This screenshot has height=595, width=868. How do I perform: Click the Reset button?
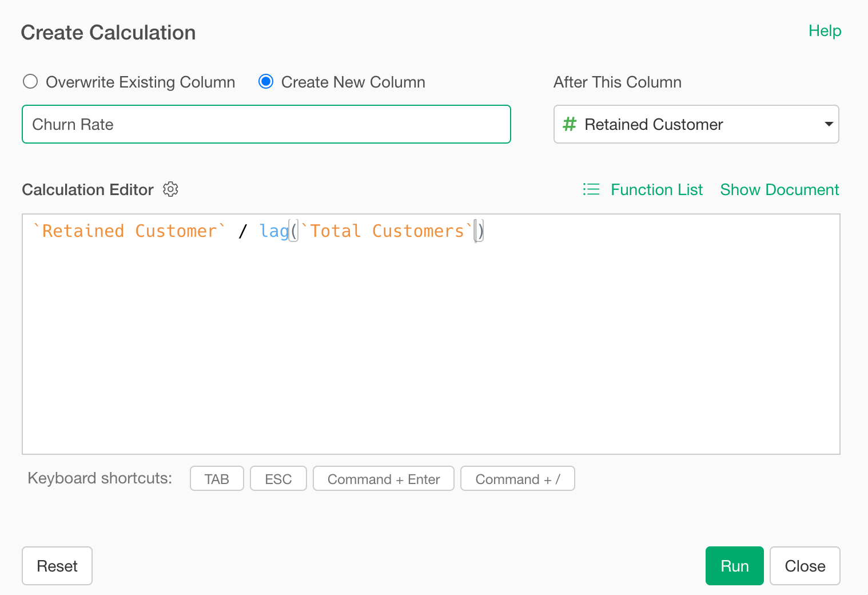(x=57, y=566)
